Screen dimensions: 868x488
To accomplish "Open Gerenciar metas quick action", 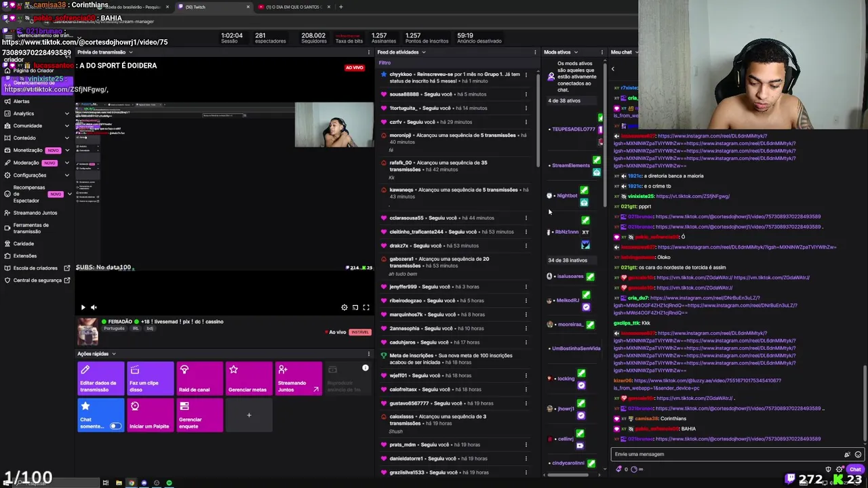I will [249, 379].
